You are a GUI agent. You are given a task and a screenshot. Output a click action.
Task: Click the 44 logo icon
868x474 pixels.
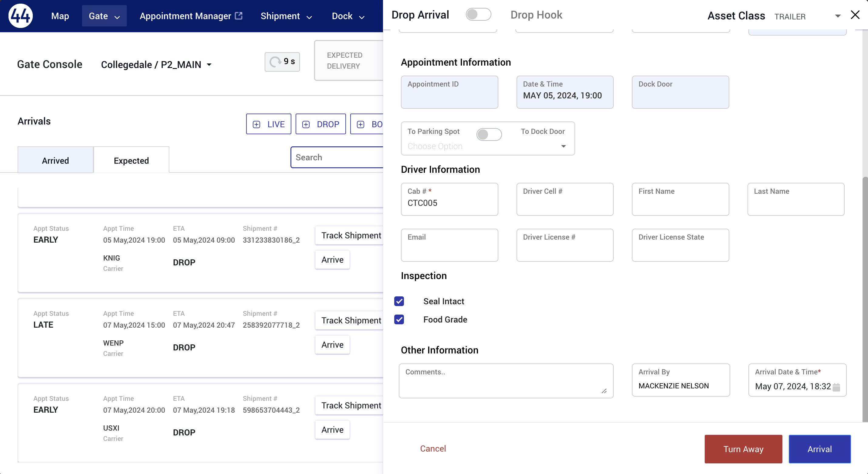click(x=21, y=16)
